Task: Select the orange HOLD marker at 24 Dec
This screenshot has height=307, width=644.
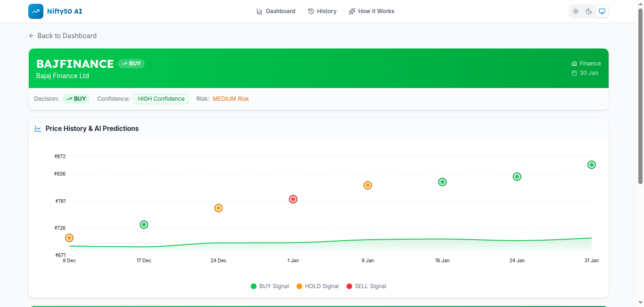Action: click(219, 208)
